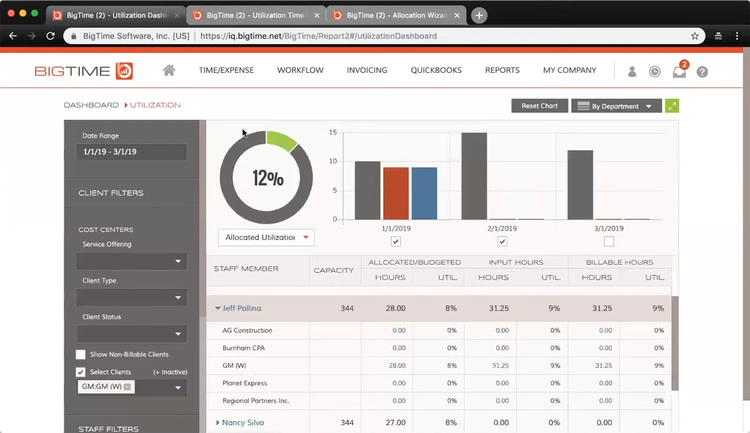The image size is (750, 433).
Task: Open the help question mark icon
Action: 702,72
